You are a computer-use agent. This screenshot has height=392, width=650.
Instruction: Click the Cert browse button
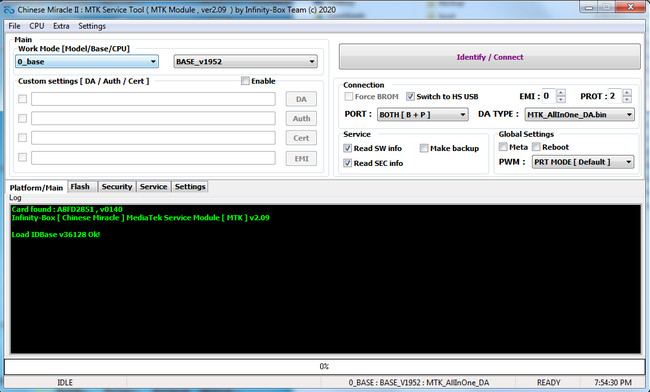pos(301,138)
